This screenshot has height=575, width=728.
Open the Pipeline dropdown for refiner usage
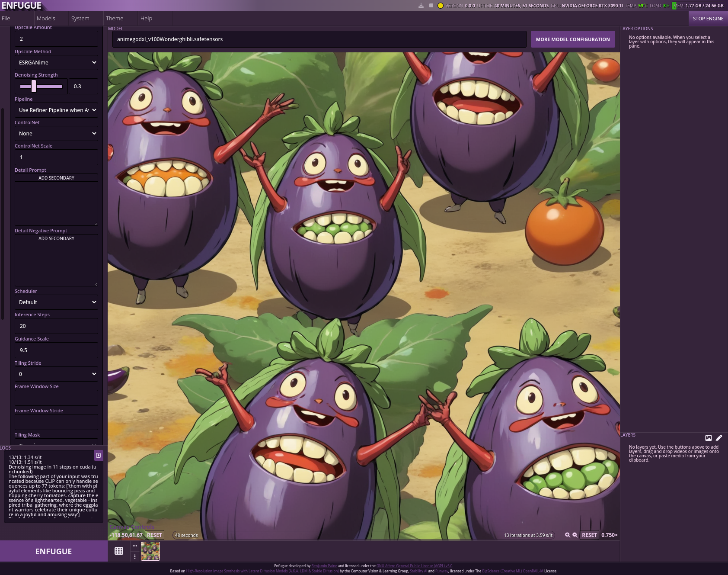coord(56,110)
